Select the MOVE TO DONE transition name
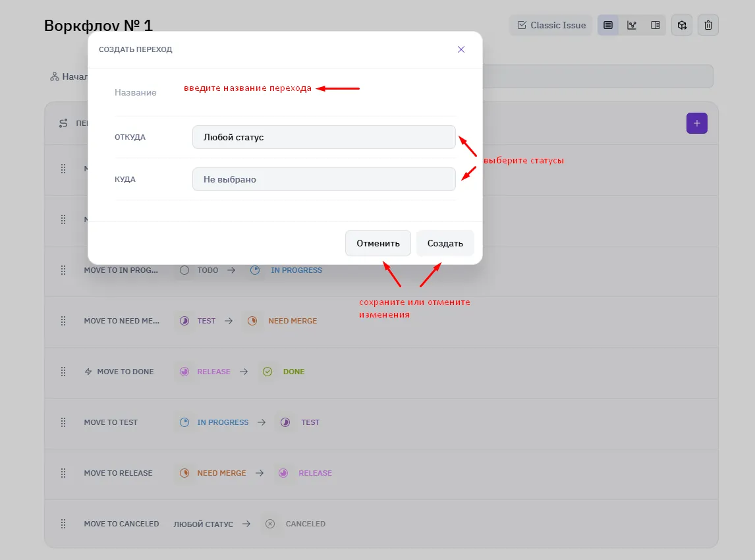 pyautogui.click(x=125, y=372)
